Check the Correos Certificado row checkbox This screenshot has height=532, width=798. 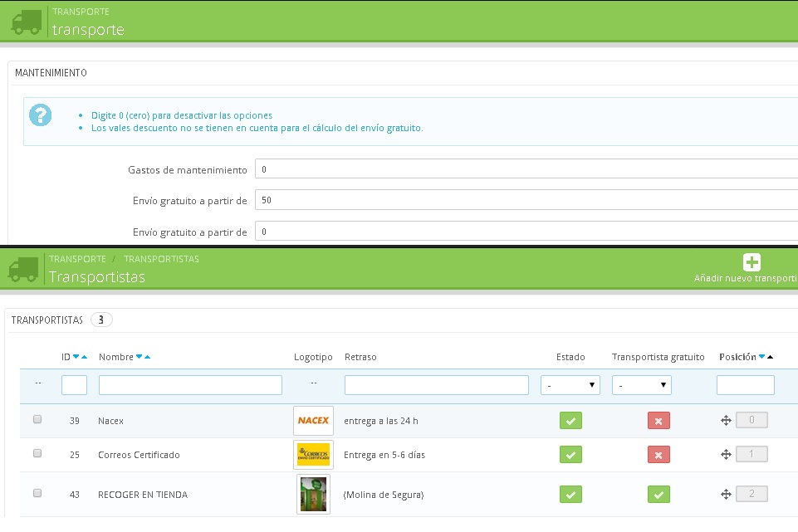tap(37, 453)
